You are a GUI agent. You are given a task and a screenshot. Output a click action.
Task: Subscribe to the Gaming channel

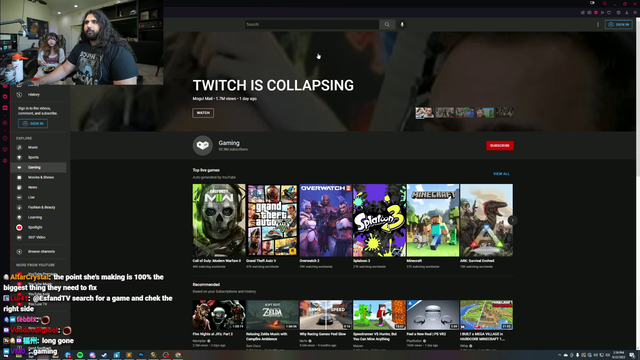pyautogui.click(x=500, y=145)
